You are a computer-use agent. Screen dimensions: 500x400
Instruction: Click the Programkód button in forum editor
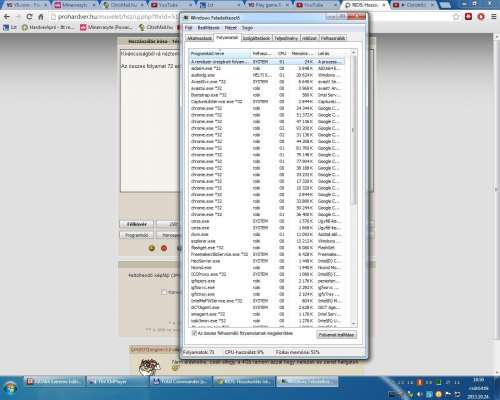tap(137, 235)
